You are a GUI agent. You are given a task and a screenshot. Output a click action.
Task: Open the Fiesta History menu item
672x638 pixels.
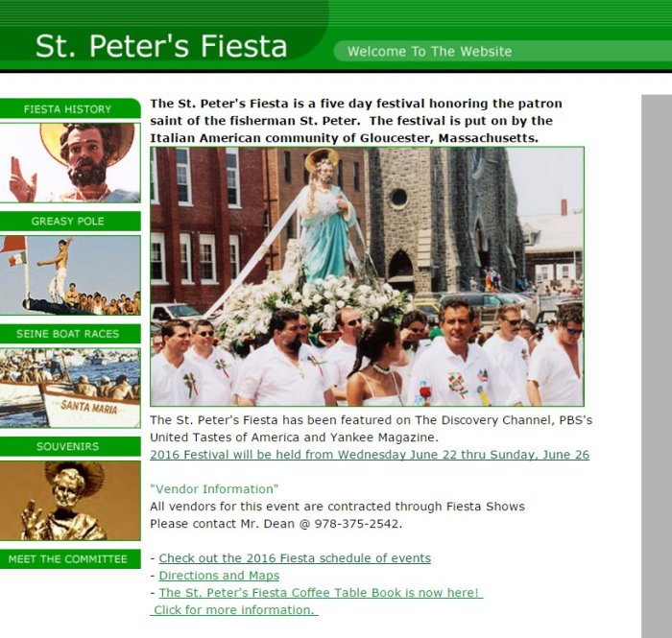point(68,108)
